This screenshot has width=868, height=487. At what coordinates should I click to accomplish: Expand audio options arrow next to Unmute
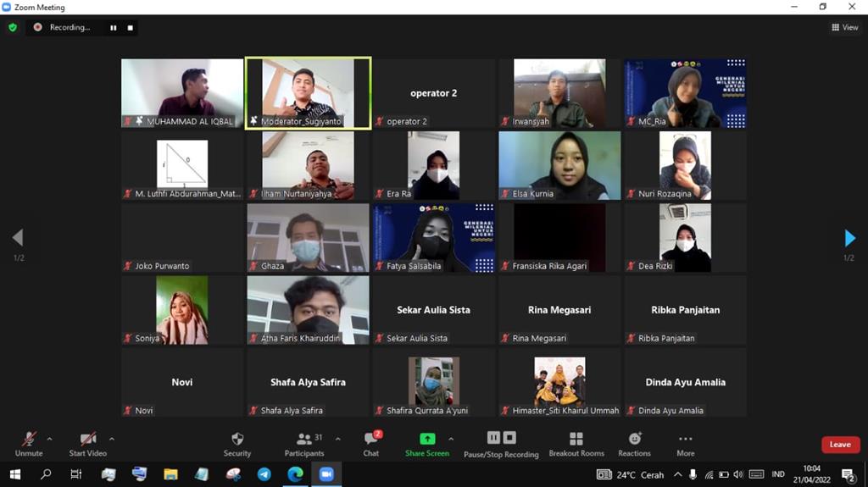click(x=49, y=439)
